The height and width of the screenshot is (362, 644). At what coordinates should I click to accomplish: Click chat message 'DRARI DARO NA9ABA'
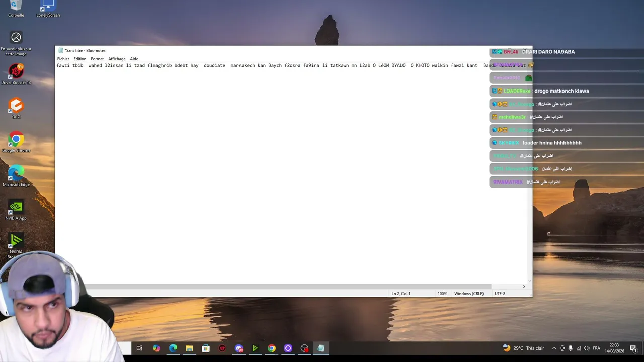(548, 52)
